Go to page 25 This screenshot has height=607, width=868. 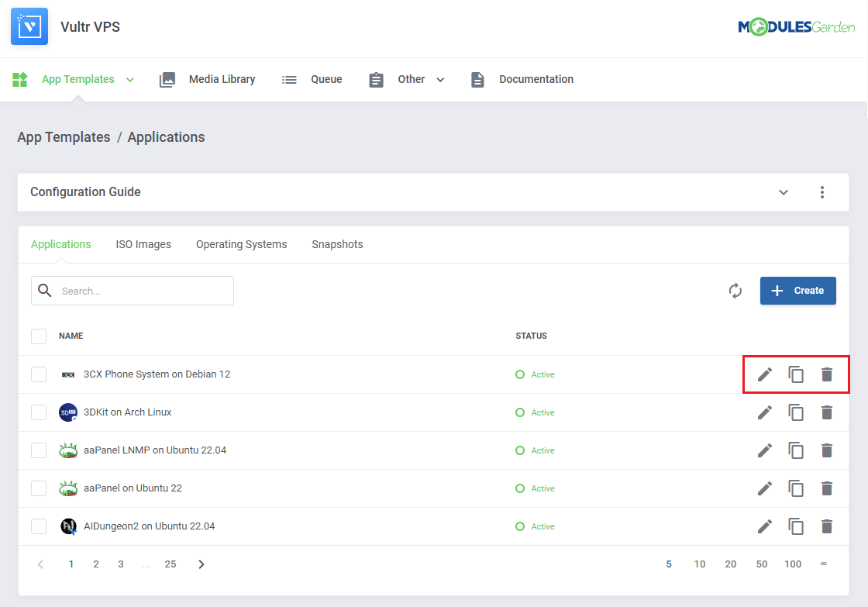pos(170,564)
